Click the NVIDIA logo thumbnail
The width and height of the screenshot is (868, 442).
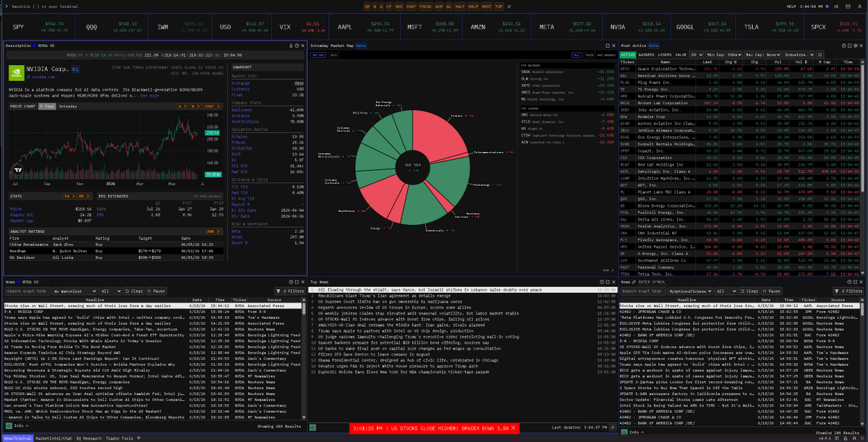[17, 73]
